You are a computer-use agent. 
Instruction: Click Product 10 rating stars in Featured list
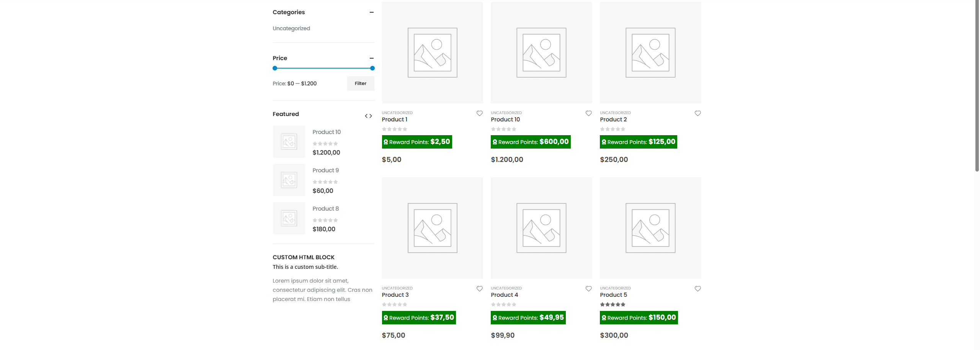325,143
